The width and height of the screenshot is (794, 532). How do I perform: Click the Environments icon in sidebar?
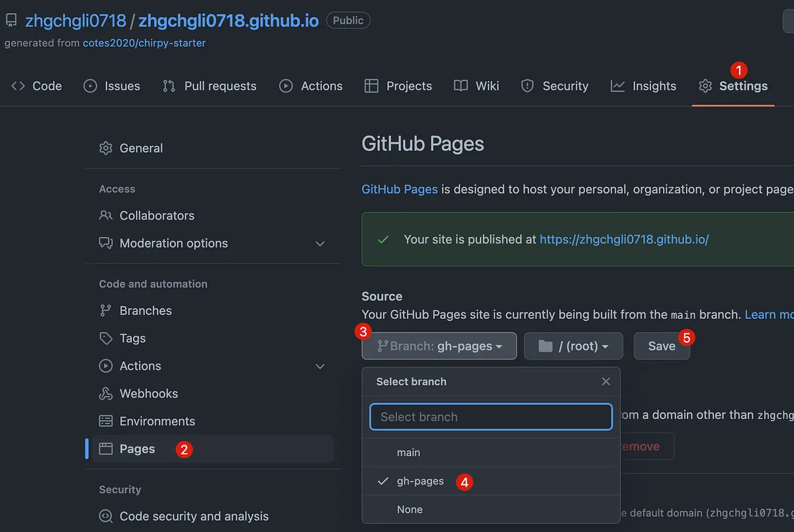(106, 421)
